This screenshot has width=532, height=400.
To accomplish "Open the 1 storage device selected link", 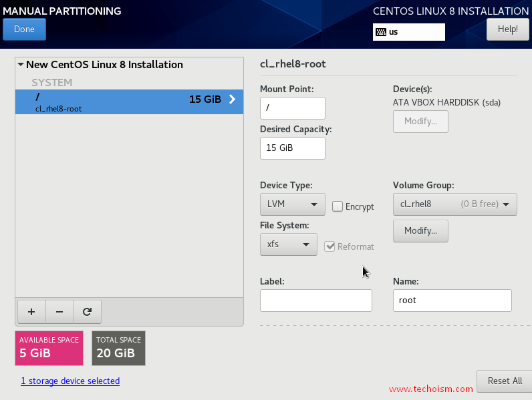I will click(x=70, y=381).
